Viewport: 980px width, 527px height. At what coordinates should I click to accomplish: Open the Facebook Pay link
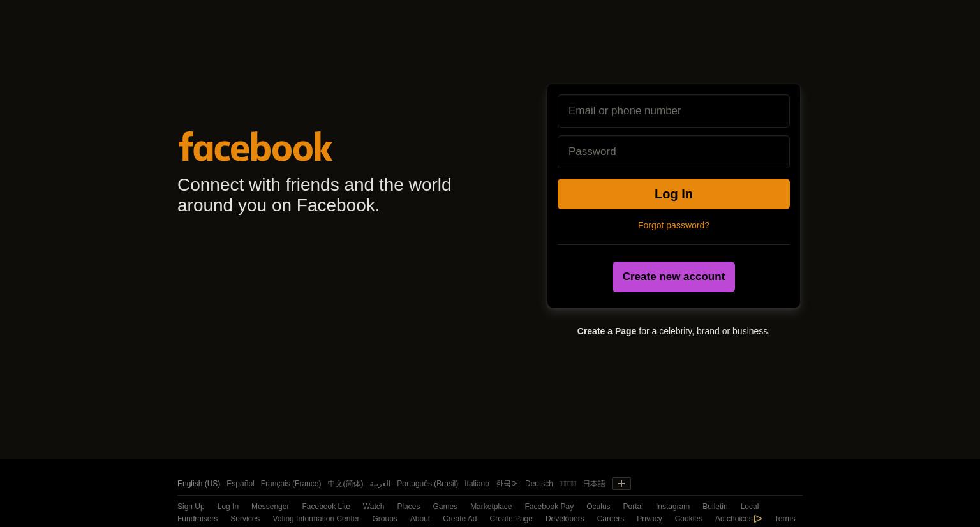click(x=549, y=507)
